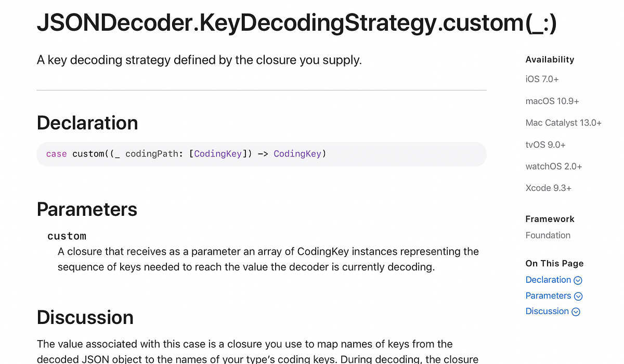624x364 pixels.
Task: Jump to the Declaration section via sidebar
Action: pyautogui.click(x=547, y=280)
